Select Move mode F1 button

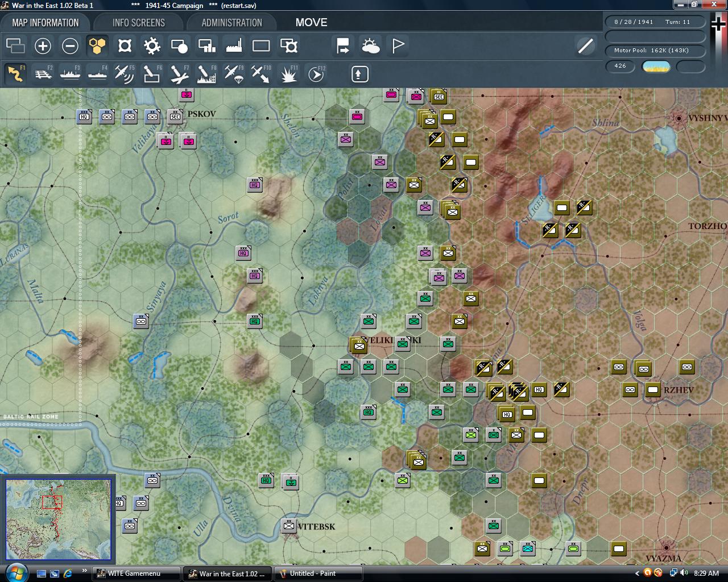click(x=15, y=74)
